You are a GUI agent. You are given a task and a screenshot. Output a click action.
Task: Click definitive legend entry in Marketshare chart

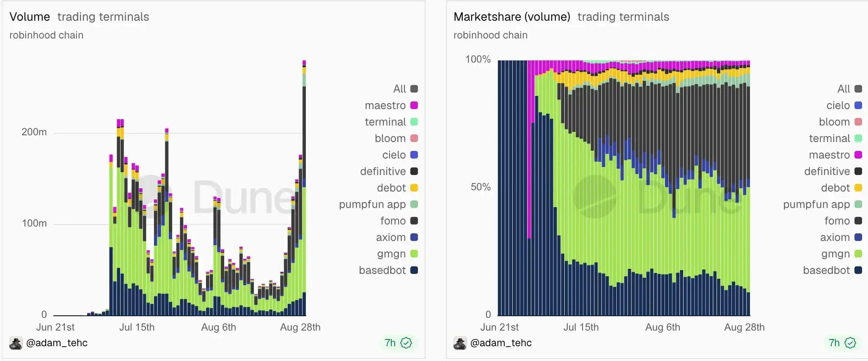[833, 171]
